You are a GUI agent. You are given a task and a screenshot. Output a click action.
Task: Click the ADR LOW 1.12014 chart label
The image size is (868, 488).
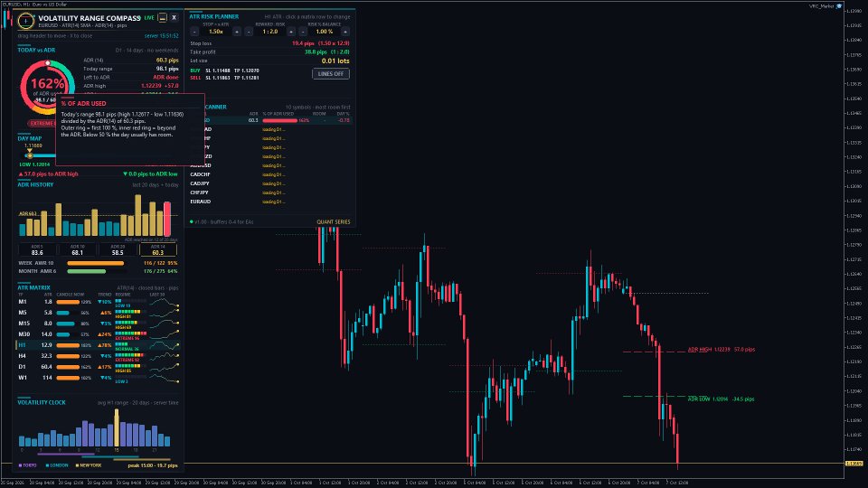pyautogui.click(x=721, y=399)
